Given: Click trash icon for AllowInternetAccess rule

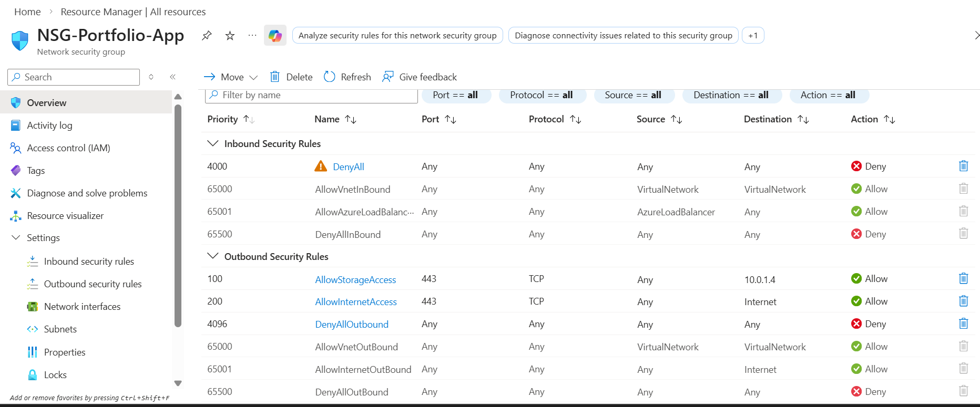Looking at the screenshot, I should click(963, 301).
